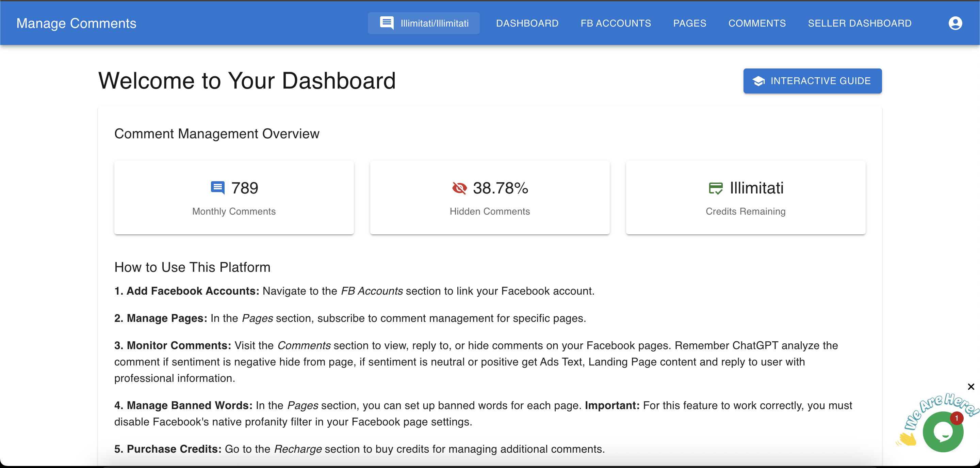Open the user account profile icon

click(955, 23)
